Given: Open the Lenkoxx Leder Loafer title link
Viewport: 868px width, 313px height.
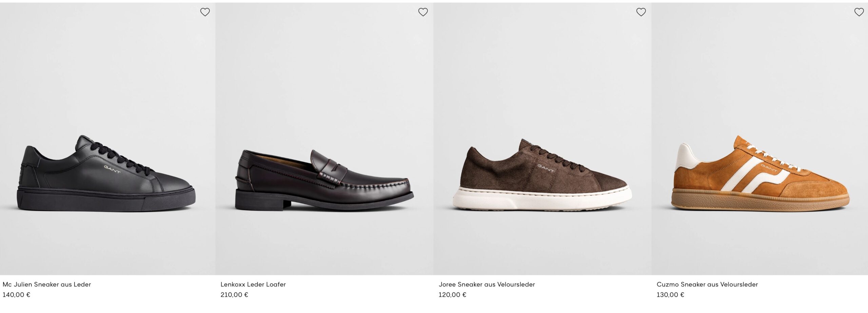Looking at the screenshot, I should (253, 285).
